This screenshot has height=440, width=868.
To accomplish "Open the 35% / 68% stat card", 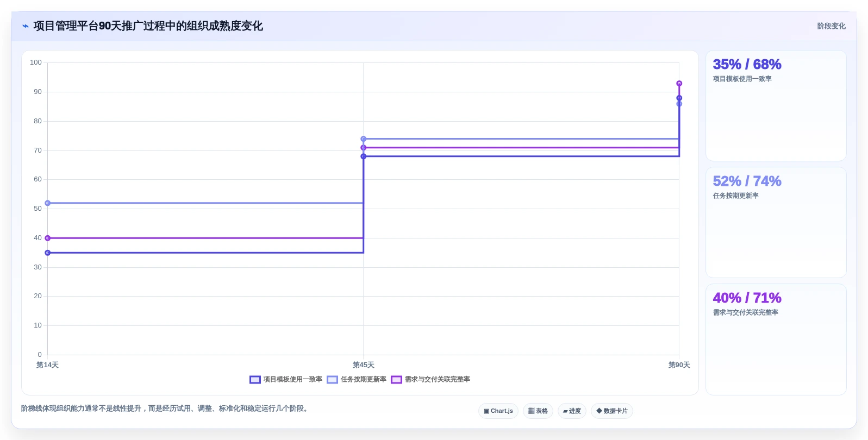I will (776, 106).
